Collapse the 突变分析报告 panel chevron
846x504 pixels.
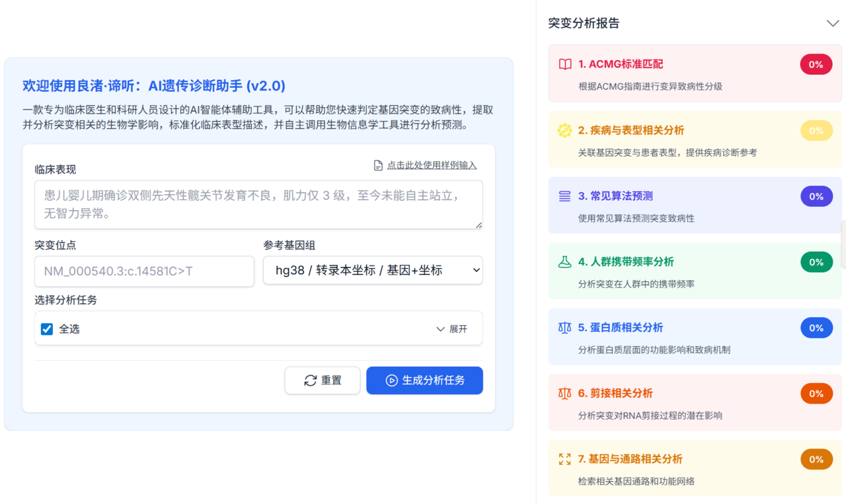point(832,23)
